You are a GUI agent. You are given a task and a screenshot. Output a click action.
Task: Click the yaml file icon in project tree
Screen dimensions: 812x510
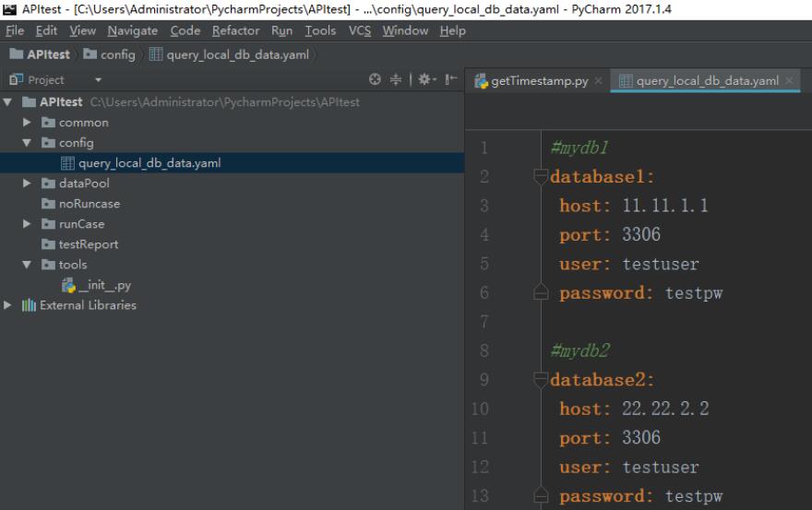click(x=67, y=163)
